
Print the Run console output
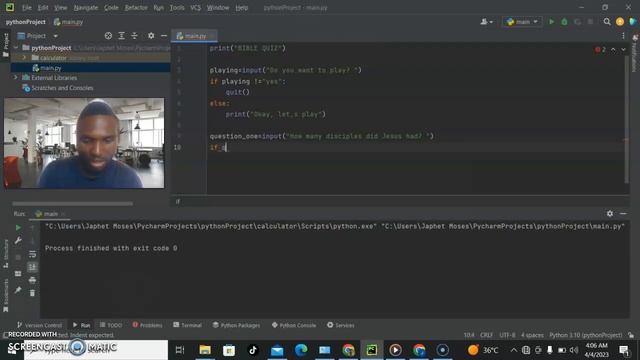tap(32, 280)
